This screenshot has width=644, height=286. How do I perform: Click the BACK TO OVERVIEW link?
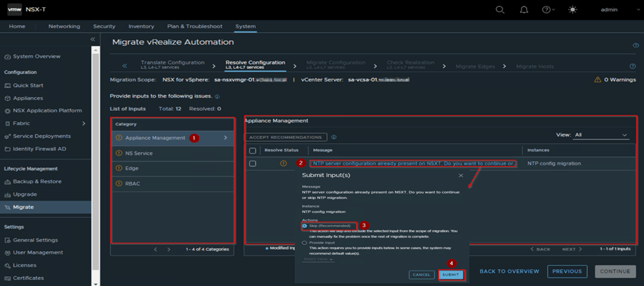point(509,272)
